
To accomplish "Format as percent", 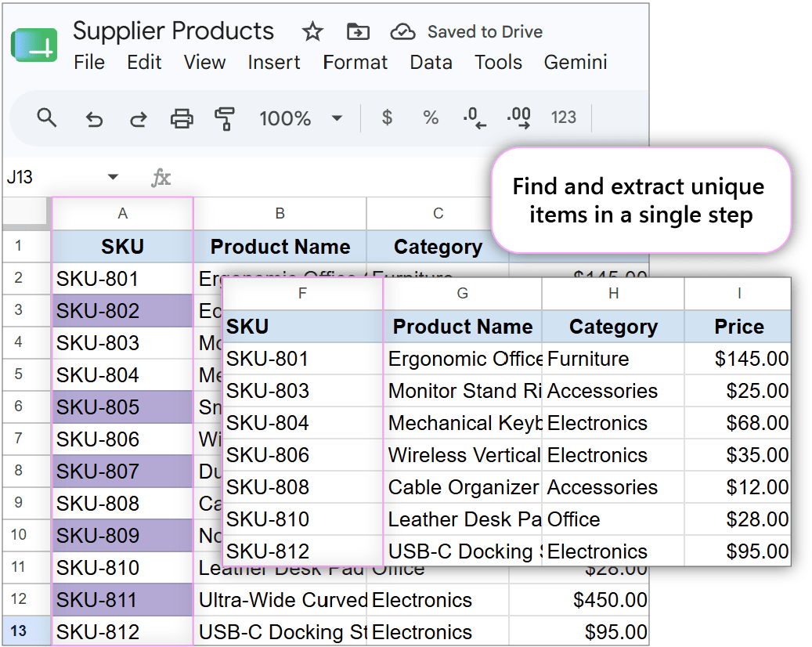I will [431, 117].
